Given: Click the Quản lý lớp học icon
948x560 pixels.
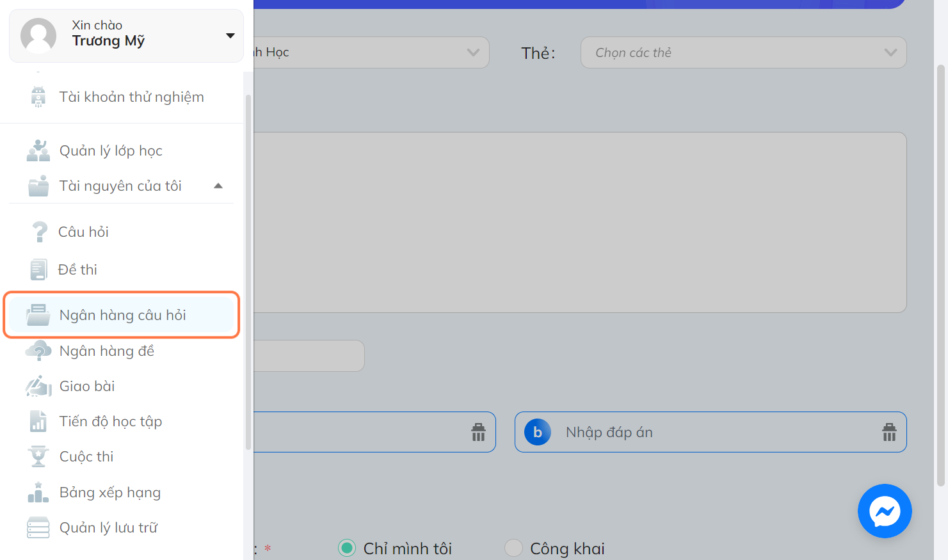Looking at the screenshot, I should pos(38,150).
